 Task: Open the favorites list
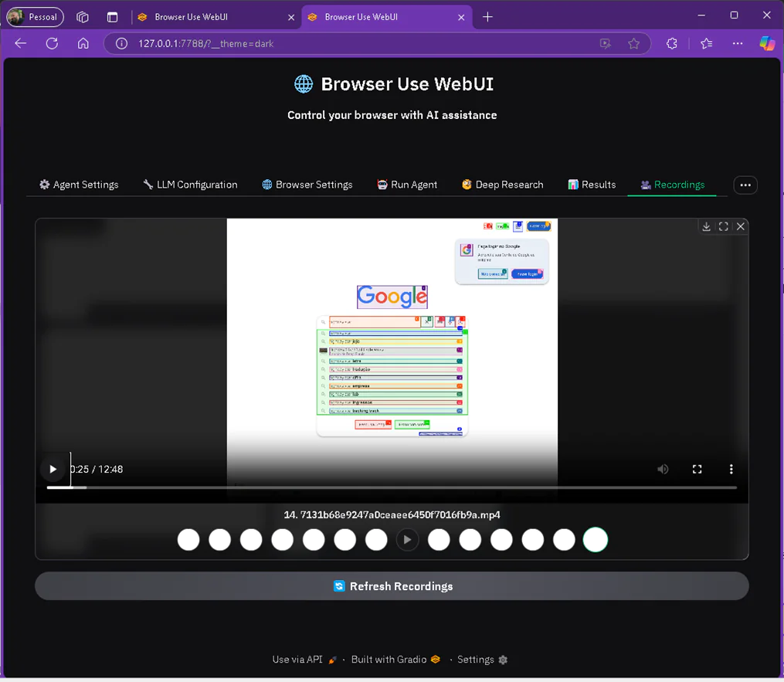click(x=707, y=43)
